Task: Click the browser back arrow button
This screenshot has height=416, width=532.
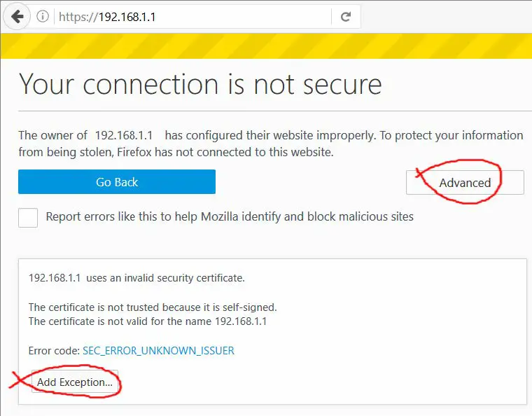Action: click(17, 17)
